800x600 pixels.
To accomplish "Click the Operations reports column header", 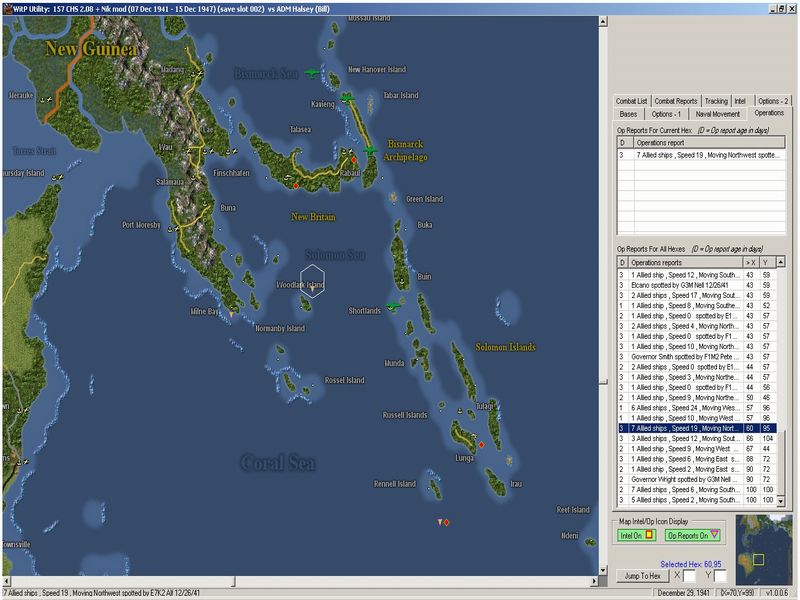I will point(685,262).
